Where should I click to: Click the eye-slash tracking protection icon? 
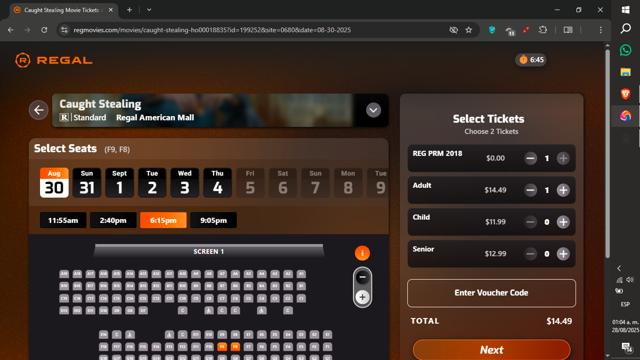point(453,30)
